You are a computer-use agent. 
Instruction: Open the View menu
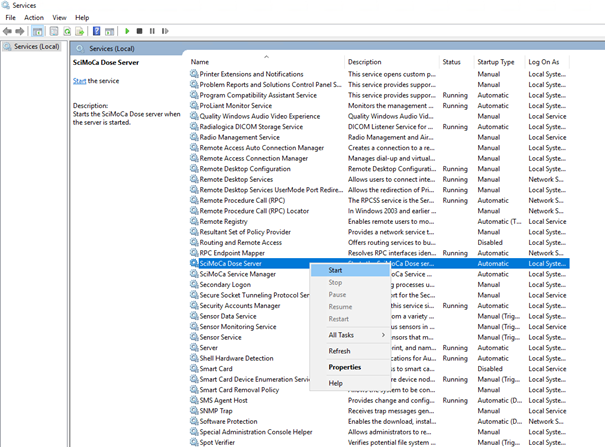point(59,18)
